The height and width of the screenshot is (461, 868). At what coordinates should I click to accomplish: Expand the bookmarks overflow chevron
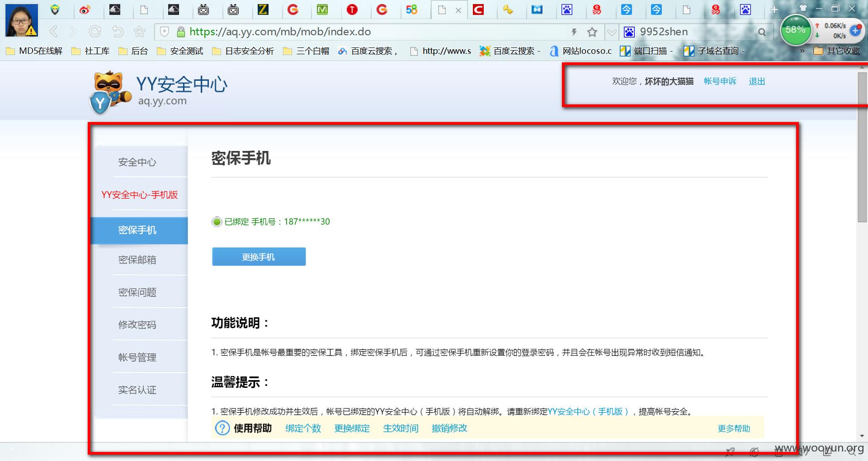802,51
